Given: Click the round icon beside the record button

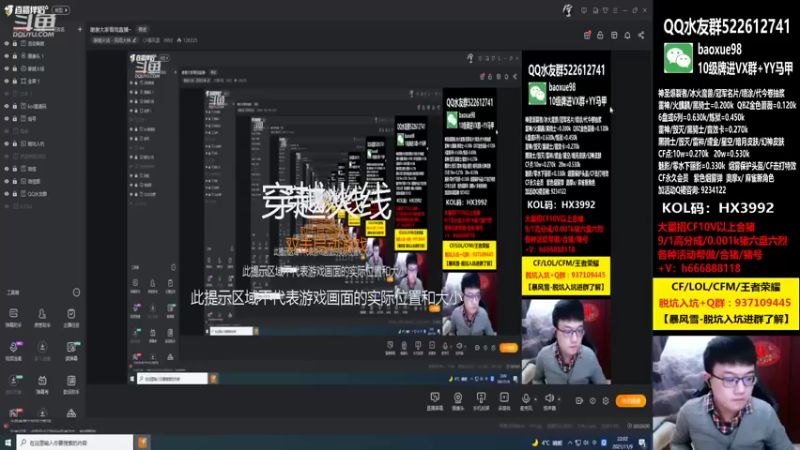Looking at the screenshot, I should tap(592, 401).
